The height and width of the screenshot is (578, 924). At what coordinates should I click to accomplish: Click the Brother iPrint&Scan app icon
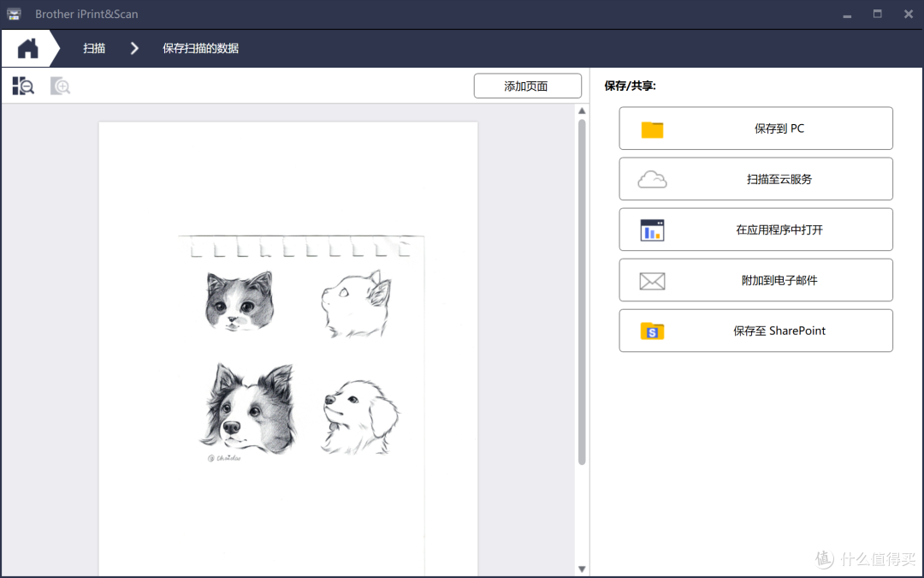tap(15, 15)
